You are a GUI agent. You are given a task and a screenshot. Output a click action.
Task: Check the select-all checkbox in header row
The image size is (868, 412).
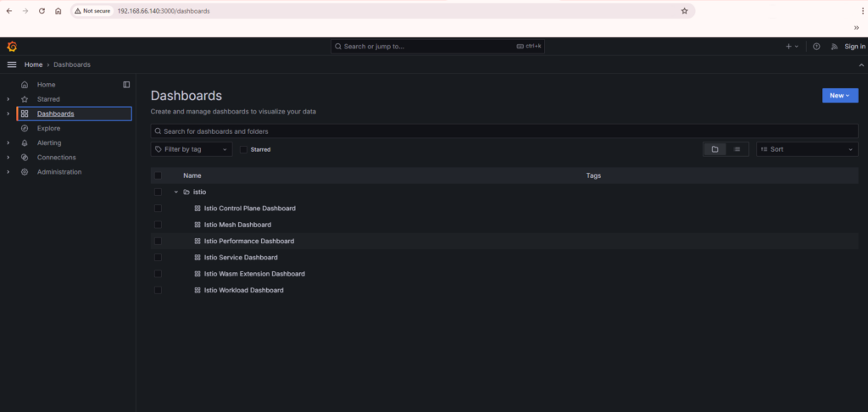click(x=158, y=175)
